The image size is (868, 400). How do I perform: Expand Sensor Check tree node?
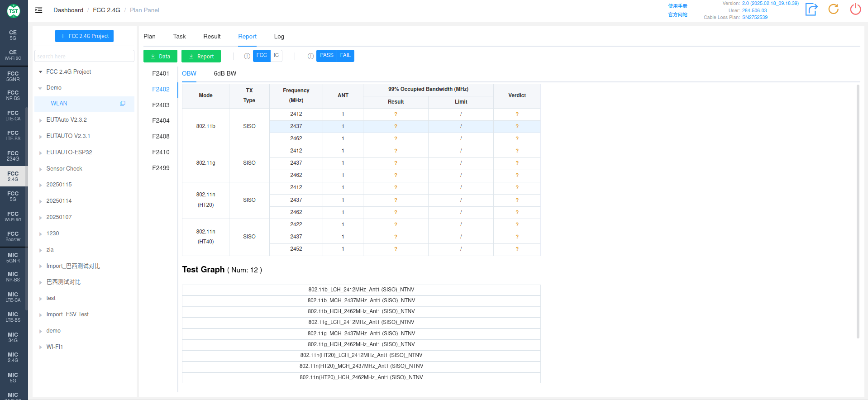[x=40, y=169]
